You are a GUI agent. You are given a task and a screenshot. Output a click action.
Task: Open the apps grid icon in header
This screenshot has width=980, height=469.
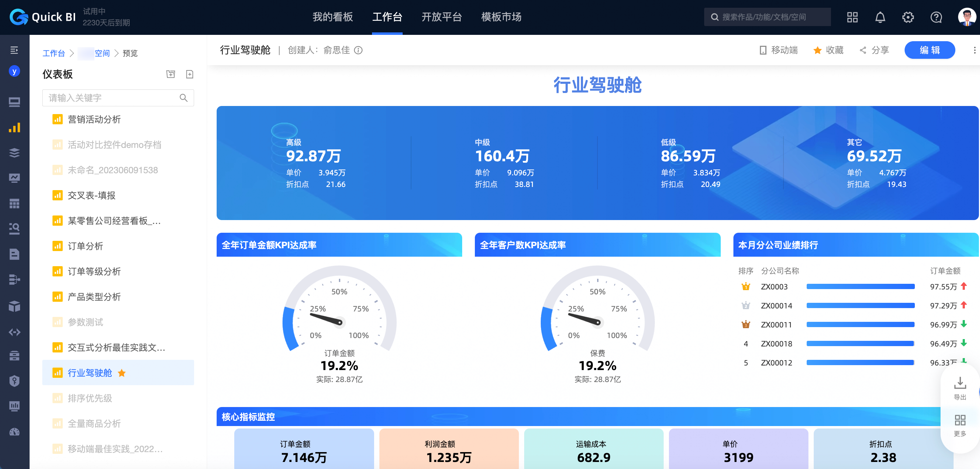click(852, 17)
